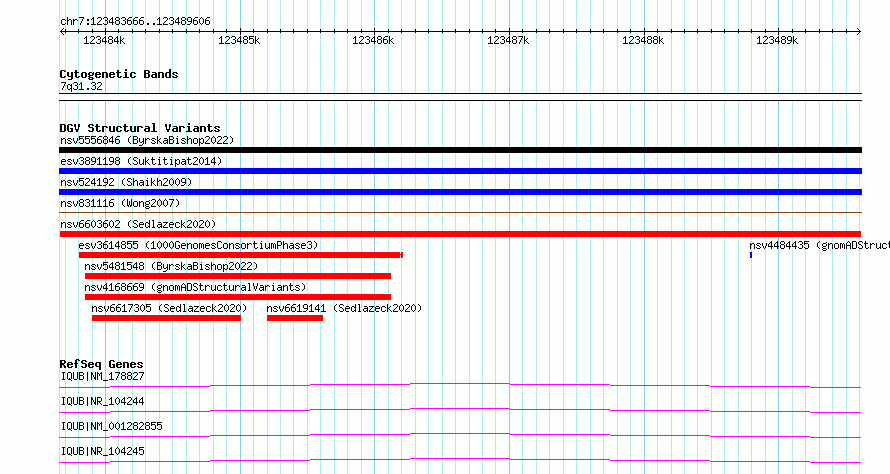This screenshot has height=474, width=890.
Task: Open gene transcript IQUB|NM_178827 label
Action: pyautogui.click(x=102, y=376)
